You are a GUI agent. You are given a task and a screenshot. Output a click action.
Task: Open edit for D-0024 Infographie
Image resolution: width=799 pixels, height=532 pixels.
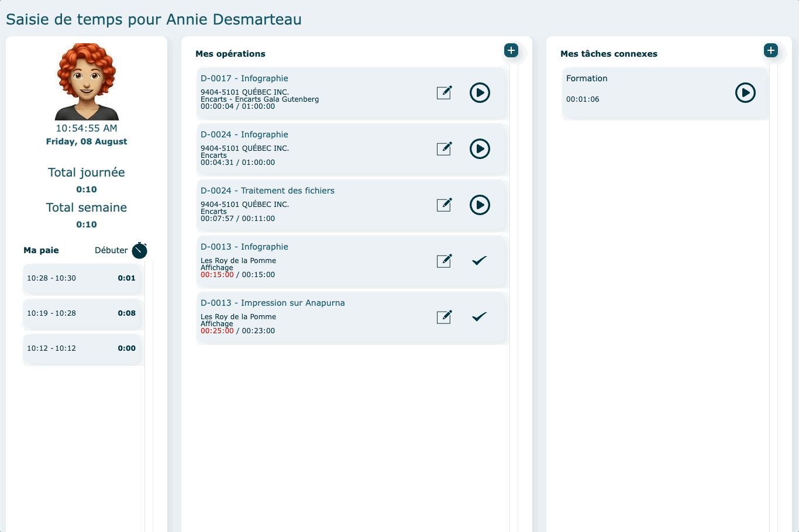click(445, 148)
